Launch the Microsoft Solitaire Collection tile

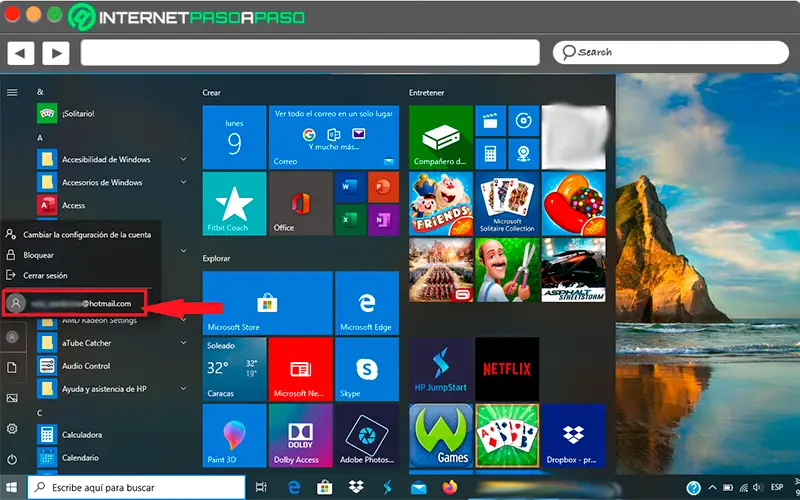[507, 204]
